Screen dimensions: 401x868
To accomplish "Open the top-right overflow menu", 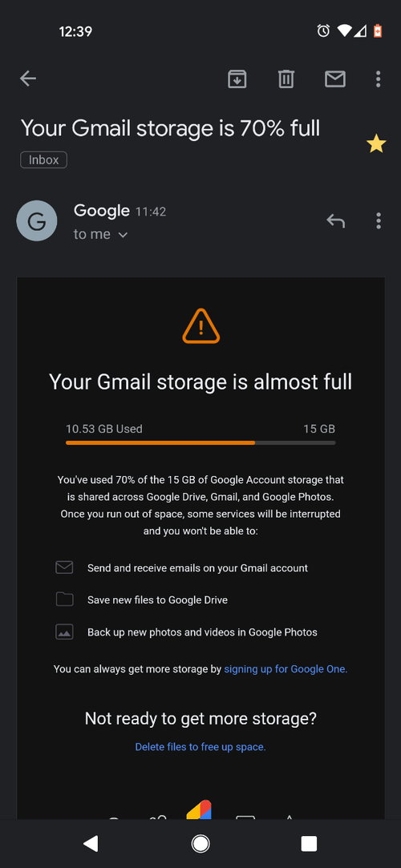I will coord(379,79).
